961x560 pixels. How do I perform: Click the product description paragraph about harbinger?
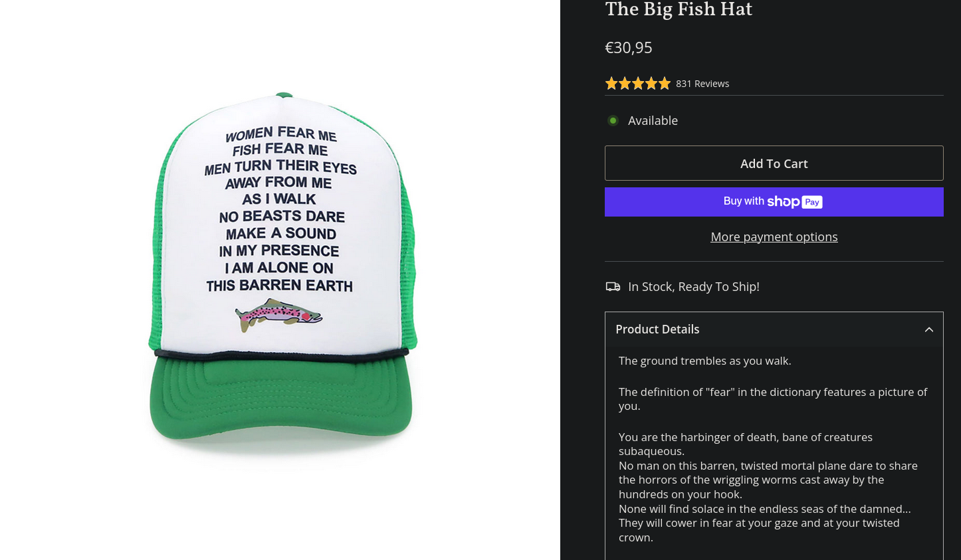768,487
